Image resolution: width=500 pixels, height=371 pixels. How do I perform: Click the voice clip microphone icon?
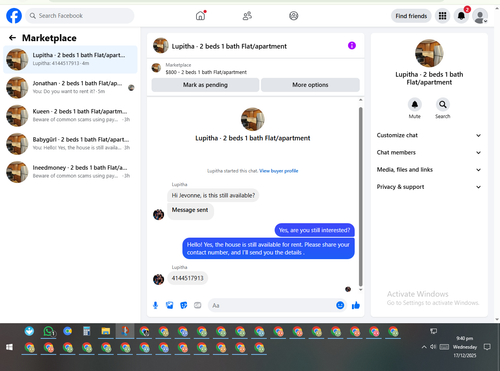click(x=155, y=305)
